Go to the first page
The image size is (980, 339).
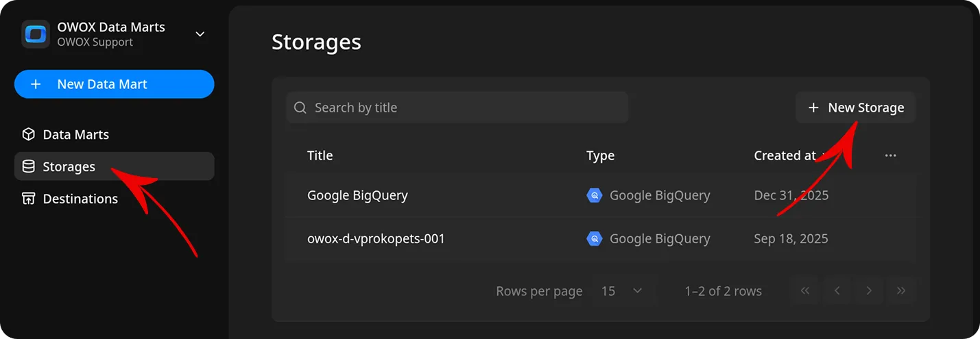[x=805, y=291]
